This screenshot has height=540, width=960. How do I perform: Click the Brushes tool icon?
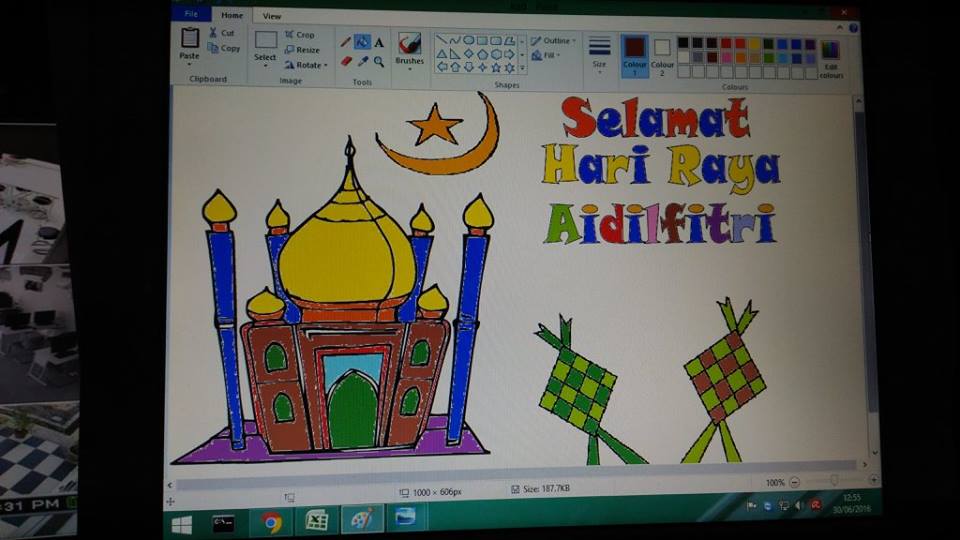[410, 43]
